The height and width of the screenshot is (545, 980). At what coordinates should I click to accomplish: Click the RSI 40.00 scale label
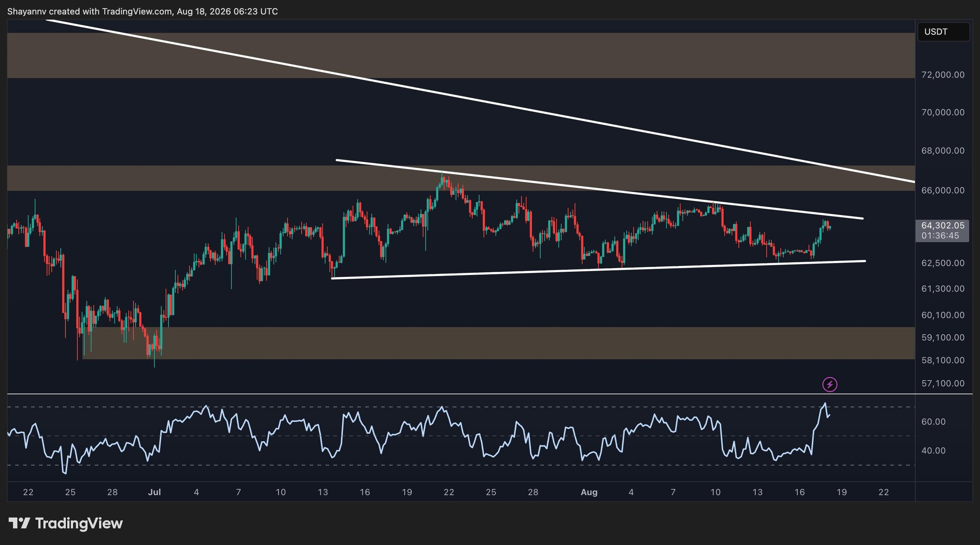pyautogui.click(x=933, y=450)
